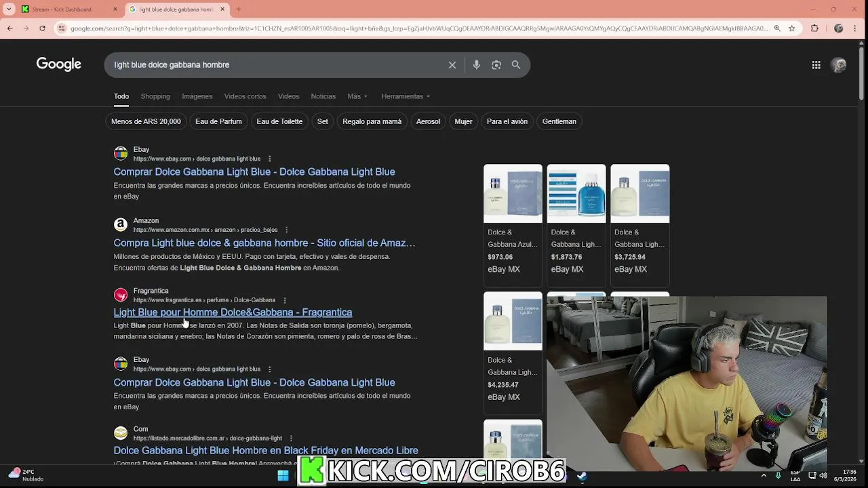The width and height of the screenshot is (868, 488).
Task: Open Windows Start menu
Action: pos(283,476)
